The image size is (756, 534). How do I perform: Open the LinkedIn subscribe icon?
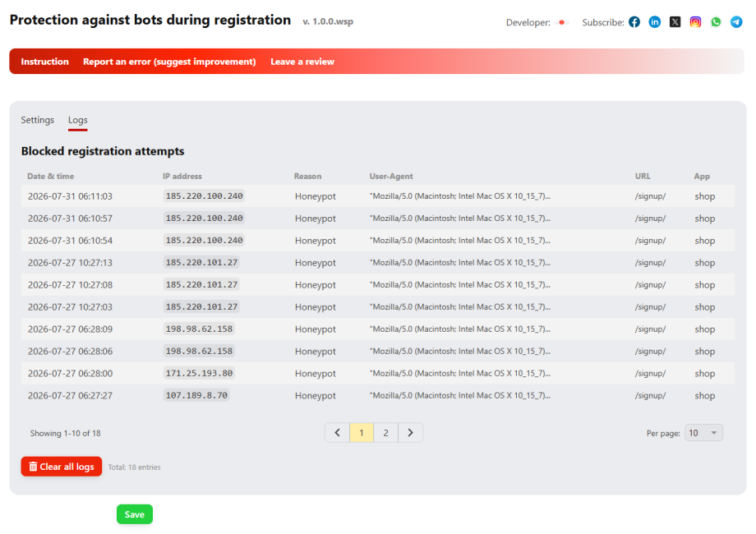point(654,22)
